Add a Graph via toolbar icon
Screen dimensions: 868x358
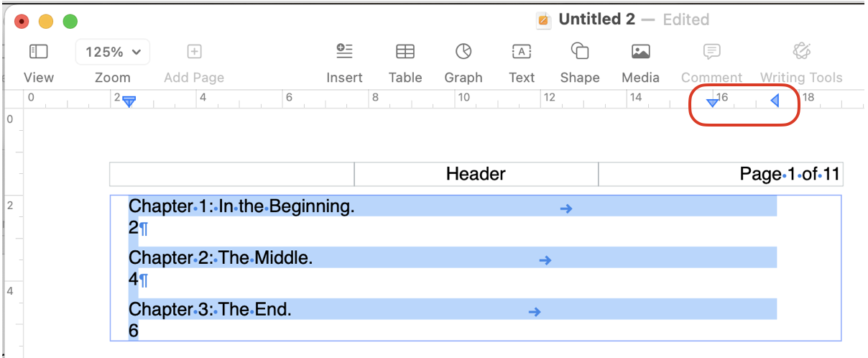pyautogui.click(x=463, y=52)
